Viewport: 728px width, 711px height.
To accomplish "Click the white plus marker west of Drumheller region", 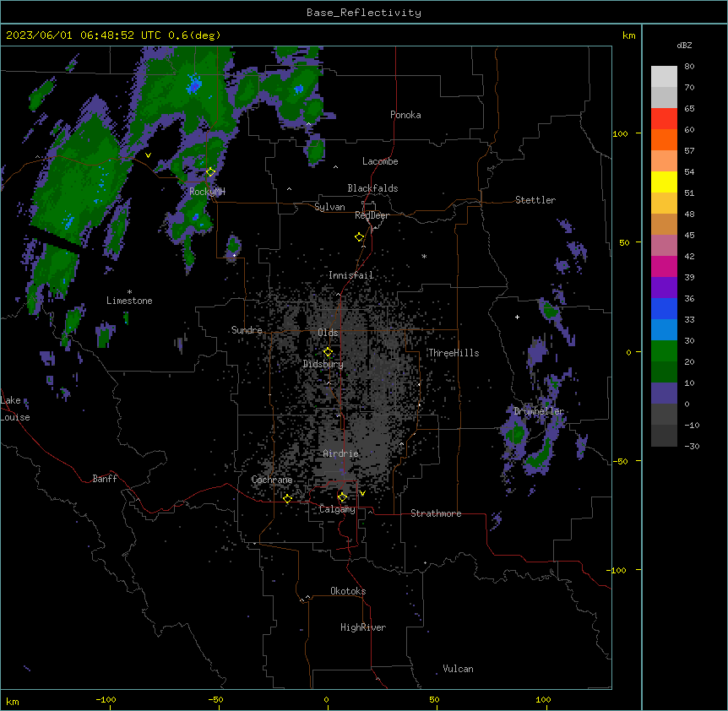I will (x=517, y=317).
